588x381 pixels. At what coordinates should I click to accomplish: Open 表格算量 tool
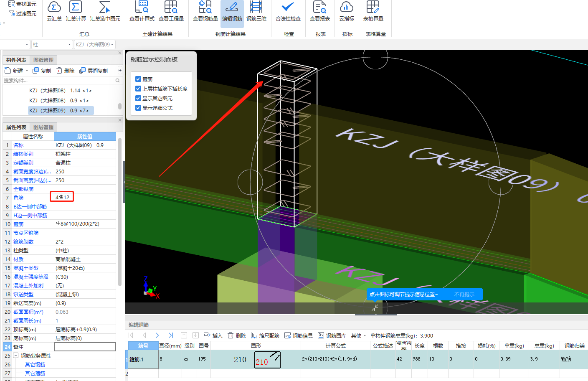coord(373,11)
